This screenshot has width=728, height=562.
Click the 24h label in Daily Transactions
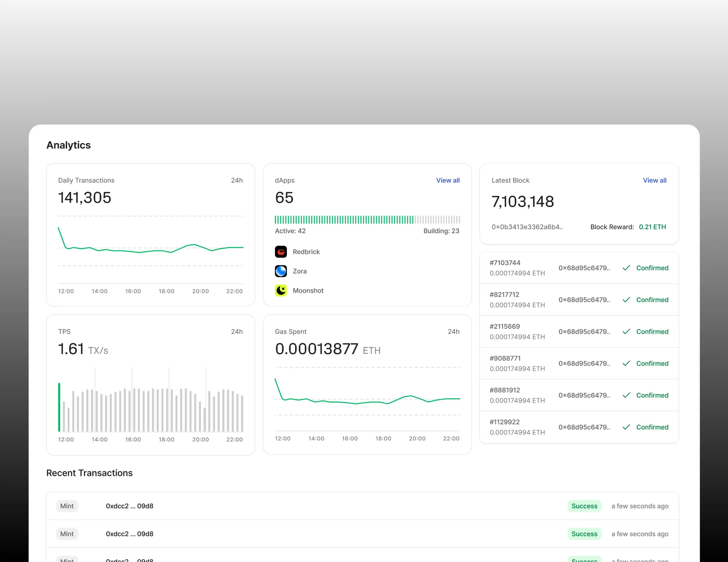tap(237, 181)
